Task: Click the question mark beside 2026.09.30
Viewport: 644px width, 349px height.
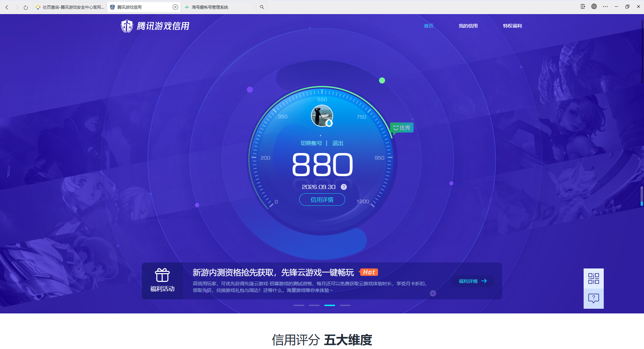Action: click(x=344, y=187)
